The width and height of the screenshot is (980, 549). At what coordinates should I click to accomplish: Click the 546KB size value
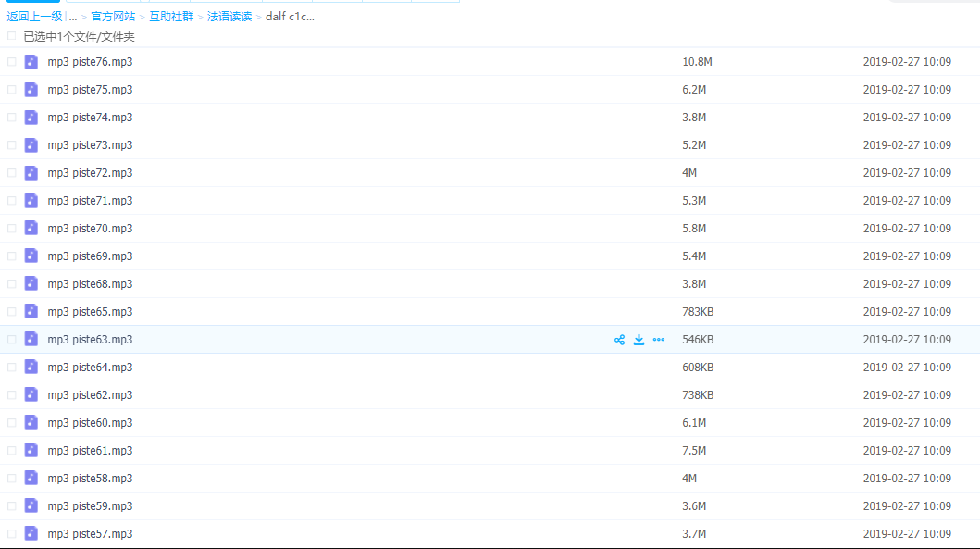[698, 340]
